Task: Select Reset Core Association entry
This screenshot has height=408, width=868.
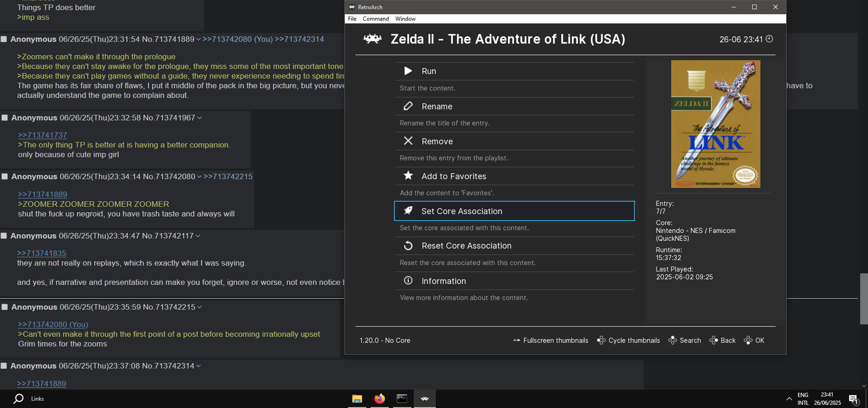Action: coord(514,246)
